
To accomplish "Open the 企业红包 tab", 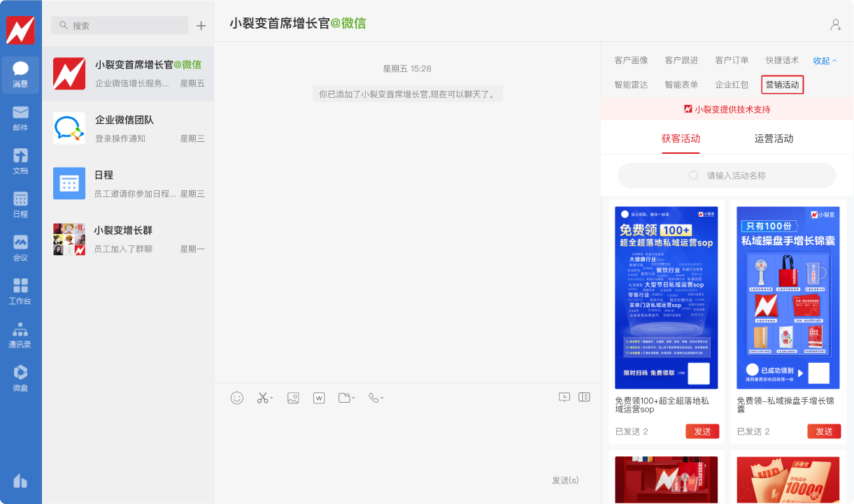I will [732, 85].
